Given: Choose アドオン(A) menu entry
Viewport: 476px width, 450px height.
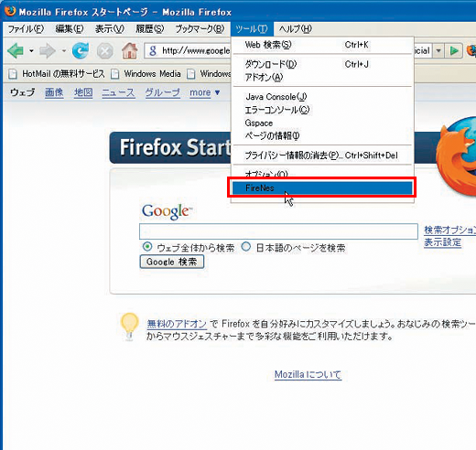Looking at the screenshot, I should point(322,78).
